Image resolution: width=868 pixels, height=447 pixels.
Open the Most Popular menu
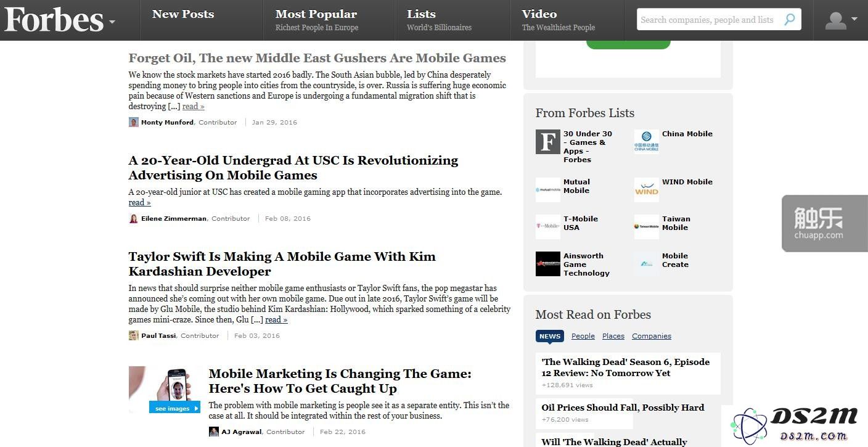tap(316, 14)
